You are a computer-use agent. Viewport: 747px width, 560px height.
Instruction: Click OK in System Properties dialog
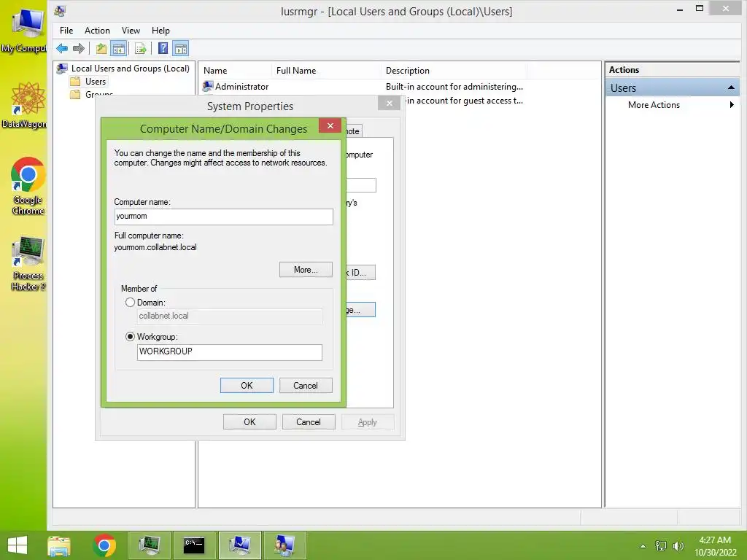[249, 422]
